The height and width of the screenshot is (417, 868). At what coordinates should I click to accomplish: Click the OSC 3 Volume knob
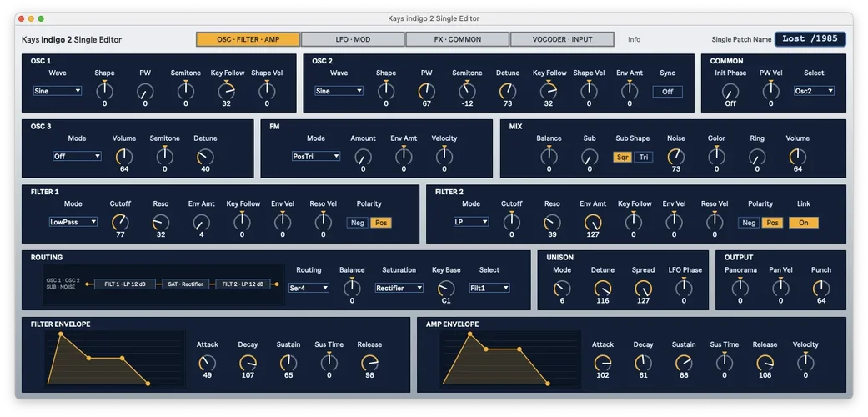[x=124, y=157]
